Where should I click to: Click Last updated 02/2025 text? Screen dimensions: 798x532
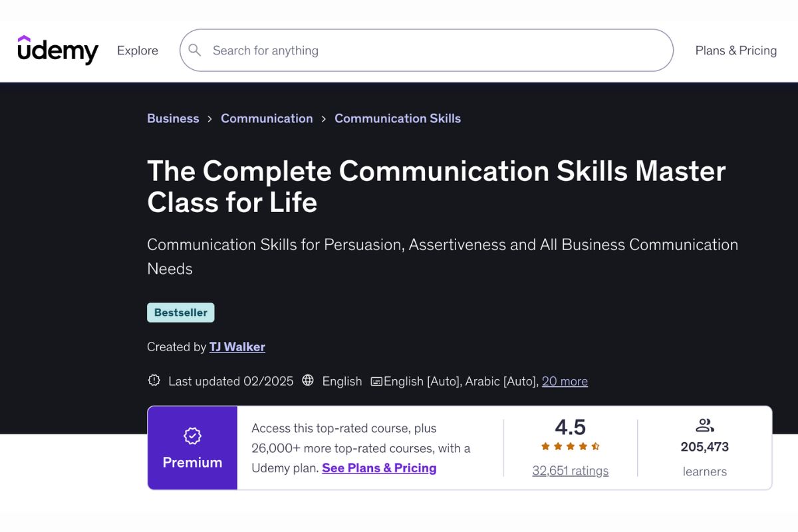point(231,381)
